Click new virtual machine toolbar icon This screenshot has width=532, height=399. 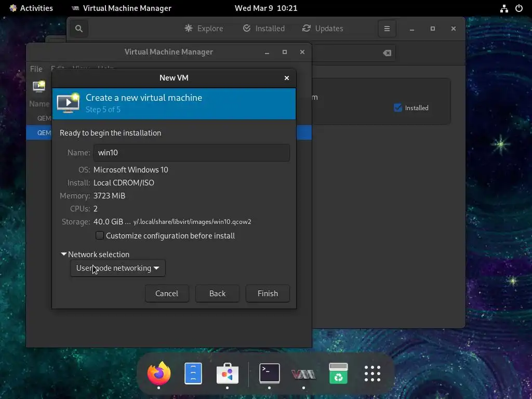39,86
